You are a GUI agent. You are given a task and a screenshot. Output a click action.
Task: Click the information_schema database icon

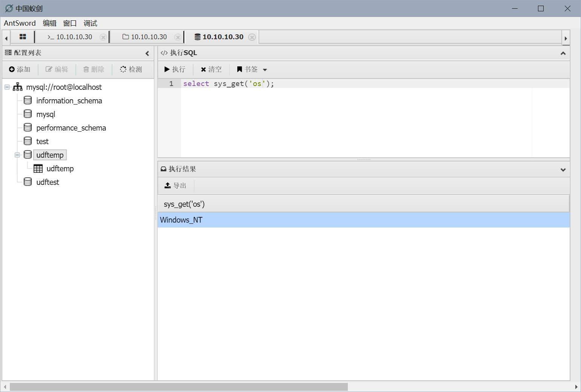[x=28, y=101]
